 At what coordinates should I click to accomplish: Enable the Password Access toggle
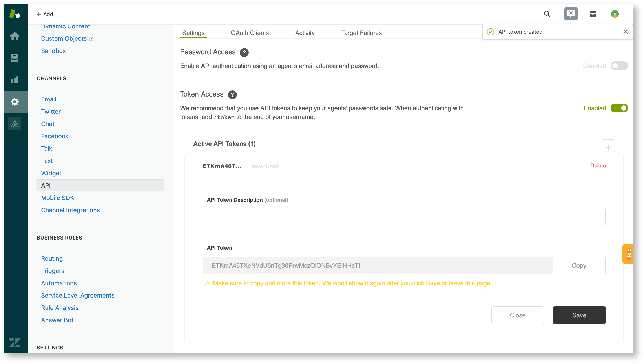pos(619,66)
